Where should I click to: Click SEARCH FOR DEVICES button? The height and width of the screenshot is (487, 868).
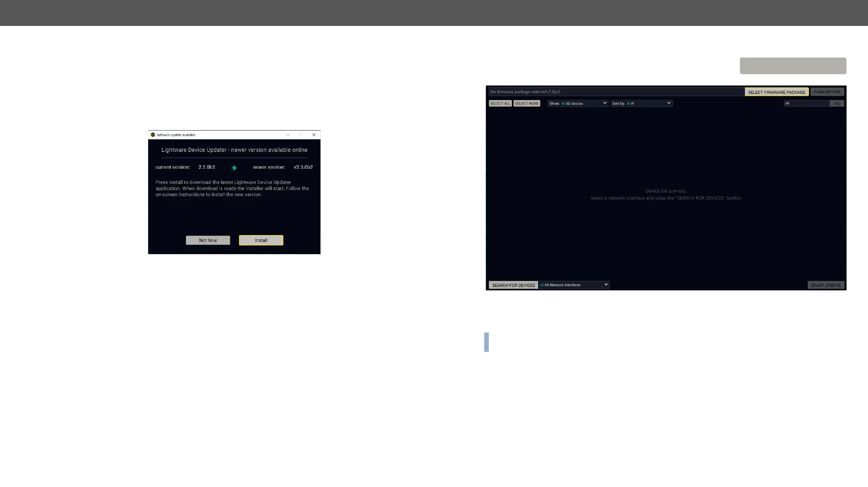[513, 285]
